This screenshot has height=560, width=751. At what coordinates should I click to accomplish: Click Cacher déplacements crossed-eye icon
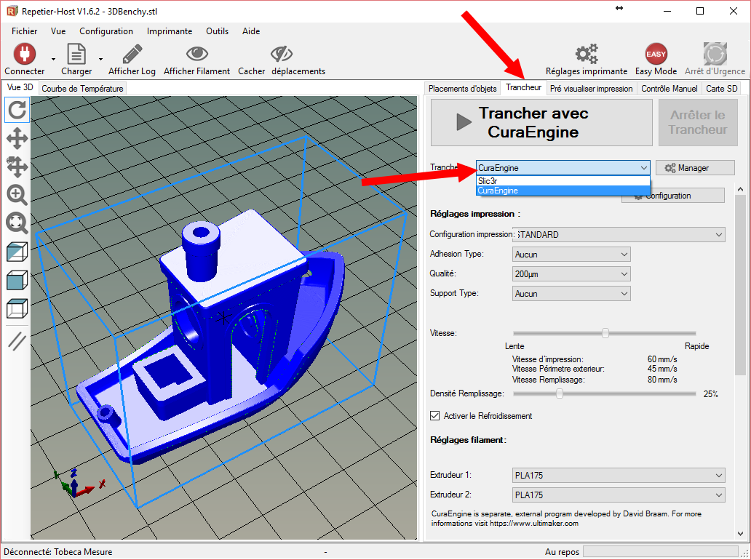click(x=281, y=54)
